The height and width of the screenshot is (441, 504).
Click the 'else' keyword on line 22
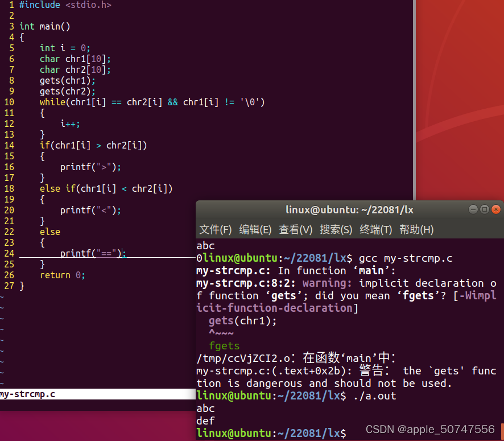tap(50, 232)
